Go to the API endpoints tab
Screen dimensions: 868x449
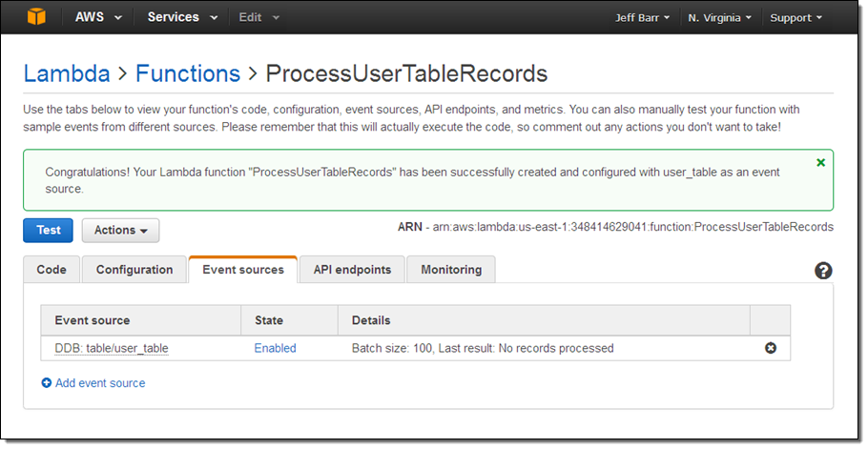[x=352, y=270]
